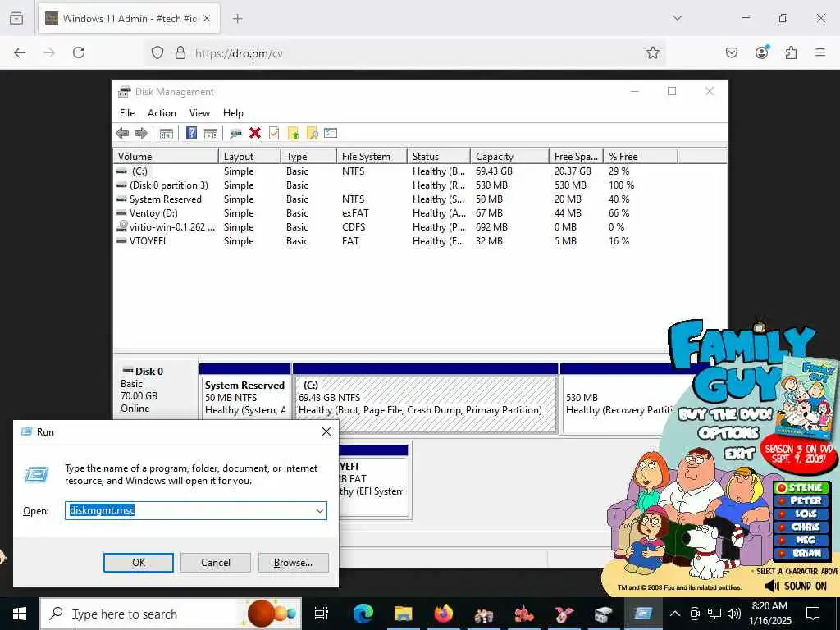The width and height of the screenshot is (840, 630).
Task: Bookmark this page with the star icon
Action: [652, 52]
